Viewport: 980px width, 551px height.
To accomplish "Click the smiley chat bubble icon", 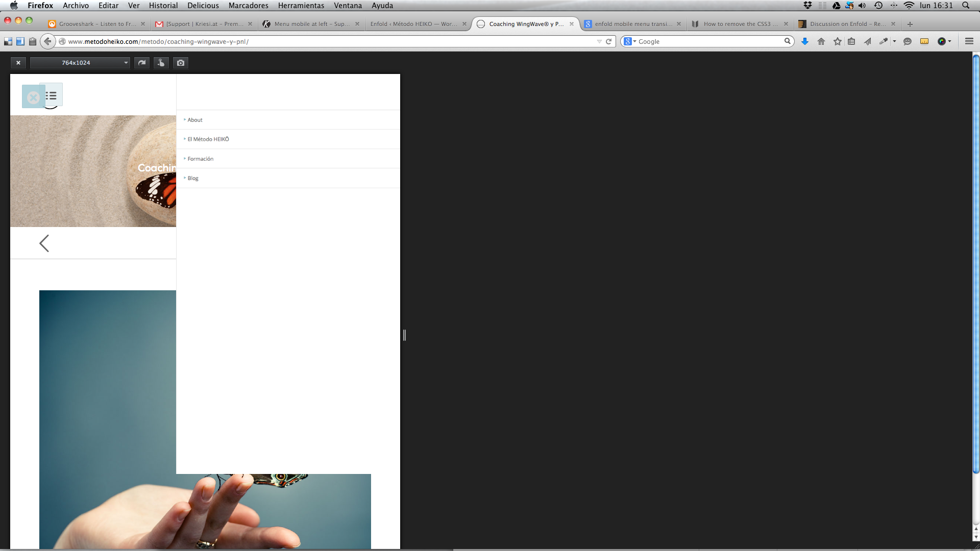I will tap(908, 41).
